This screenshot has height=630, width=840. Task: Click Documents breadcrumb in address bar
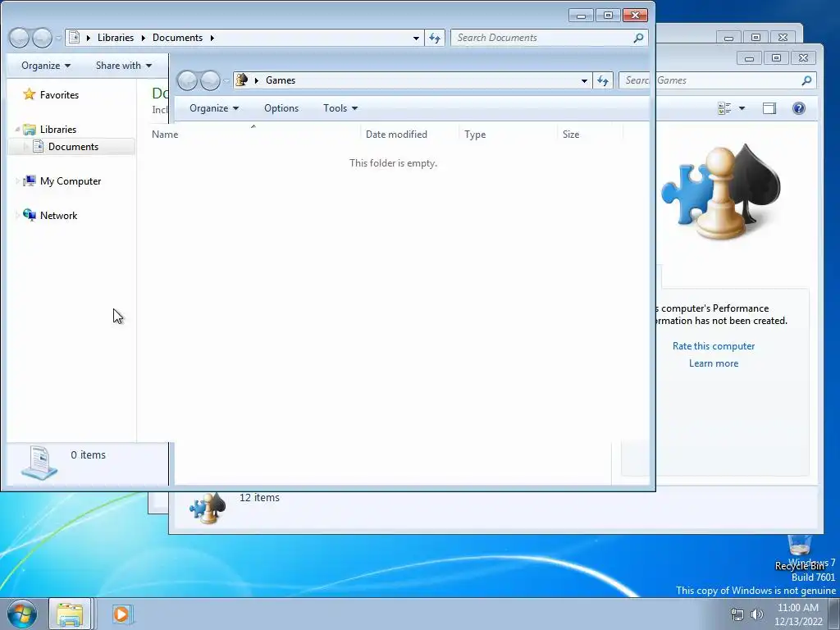coord(177,38)
